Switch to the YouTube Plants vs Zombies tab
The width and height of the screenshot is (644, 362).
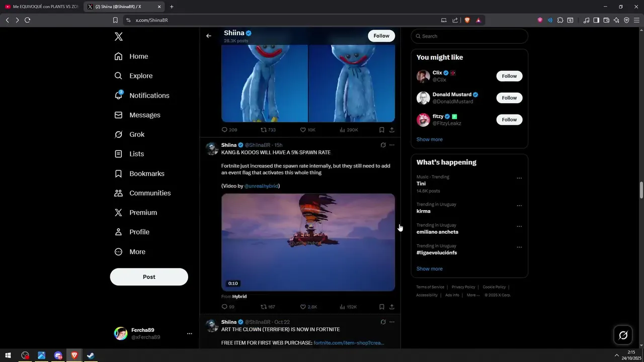(x=41, y=7)
